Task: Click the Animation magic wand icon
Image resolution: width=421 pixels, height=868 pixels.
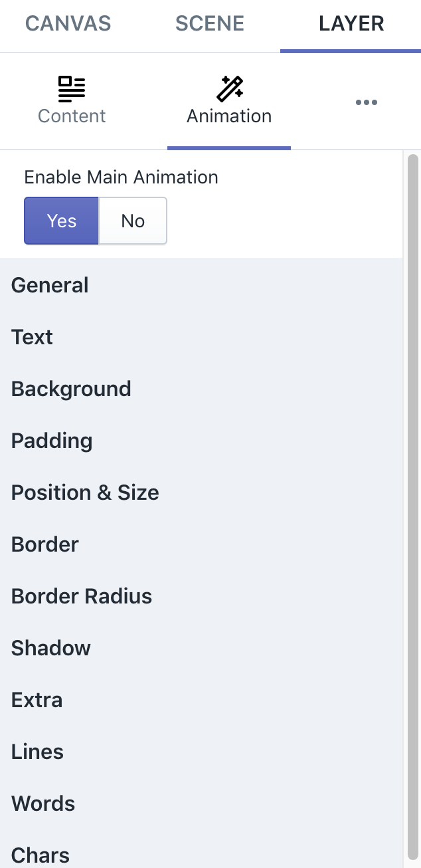Action: point(229,87)
